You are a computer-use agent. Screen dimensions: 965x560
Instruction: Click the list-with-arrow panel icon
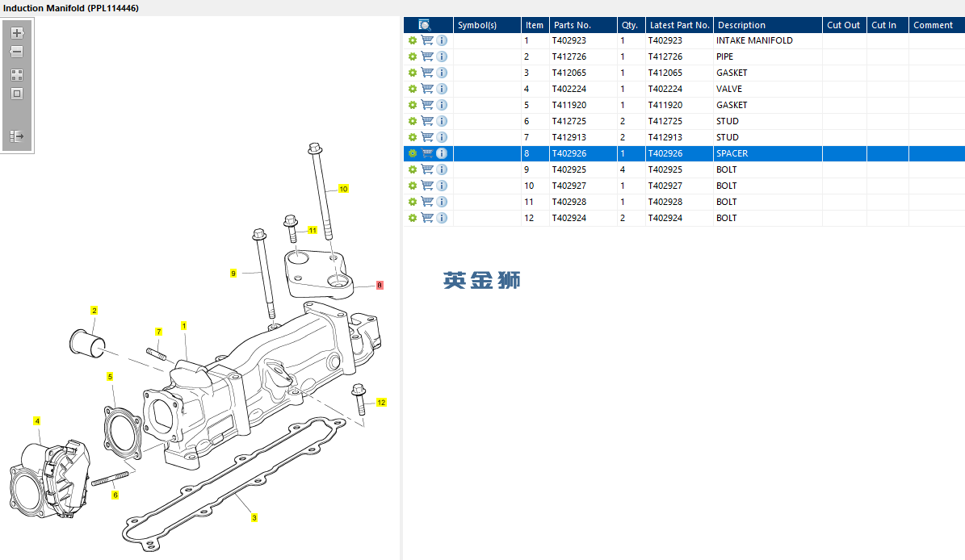click(x=17, y=136)
